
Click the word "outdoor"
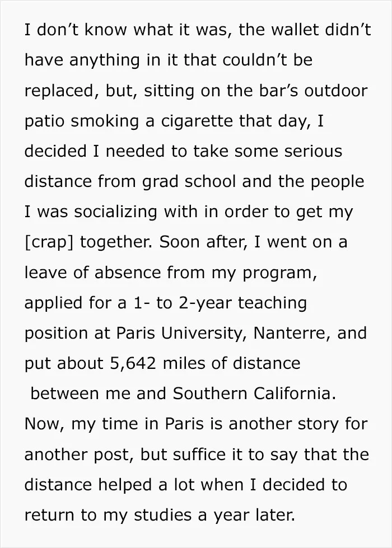[335, 91]
